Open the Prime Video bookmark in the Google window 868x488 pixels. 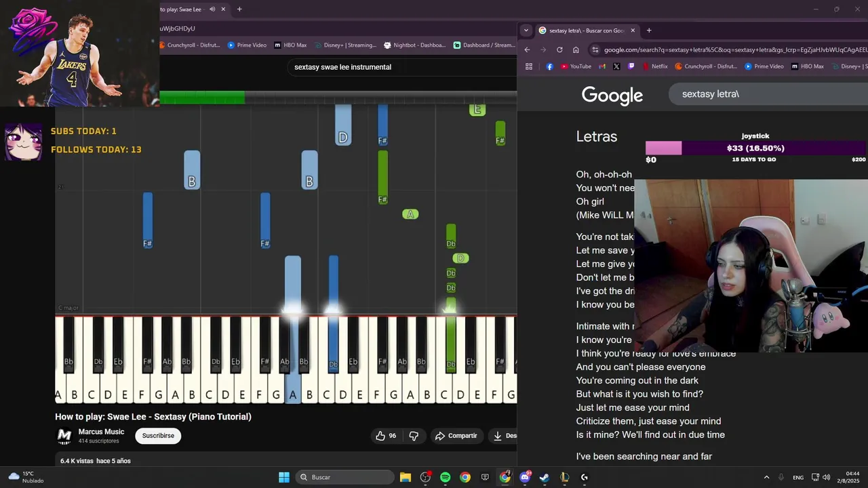click(x=764, y=66)
